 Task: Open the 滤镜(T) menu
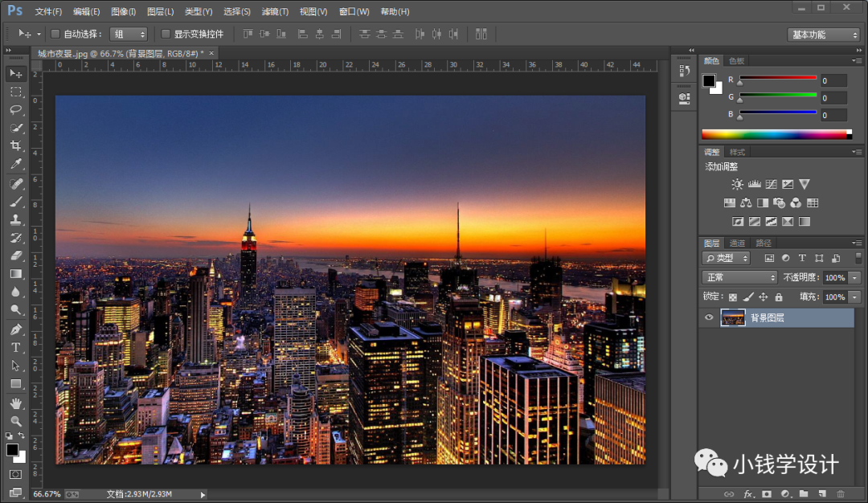pyautogui.click(x=275, y=11)
